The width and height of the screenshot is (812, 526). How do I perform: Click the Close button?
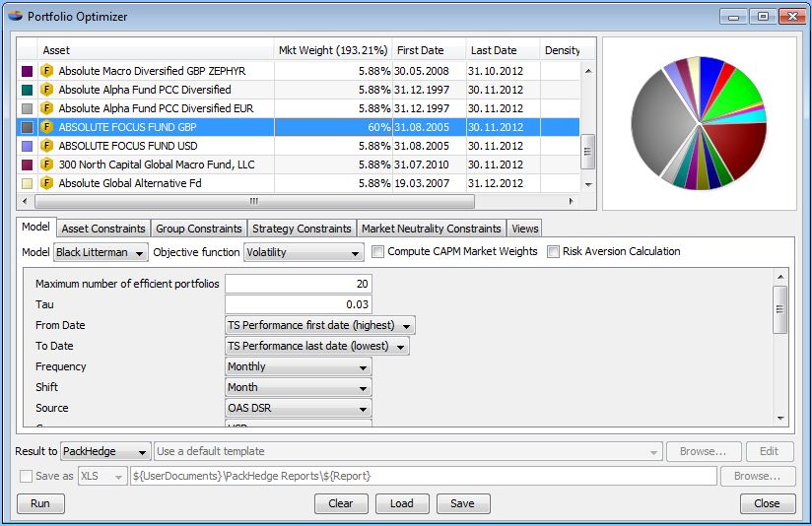click(x=767, y=503)
